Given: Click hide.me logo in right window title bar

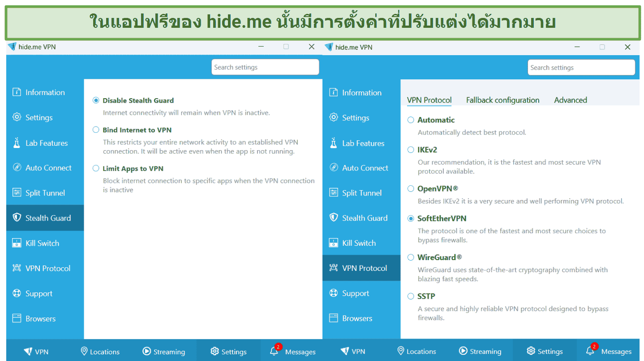Looking at the screenshot, I should point(329,47).
